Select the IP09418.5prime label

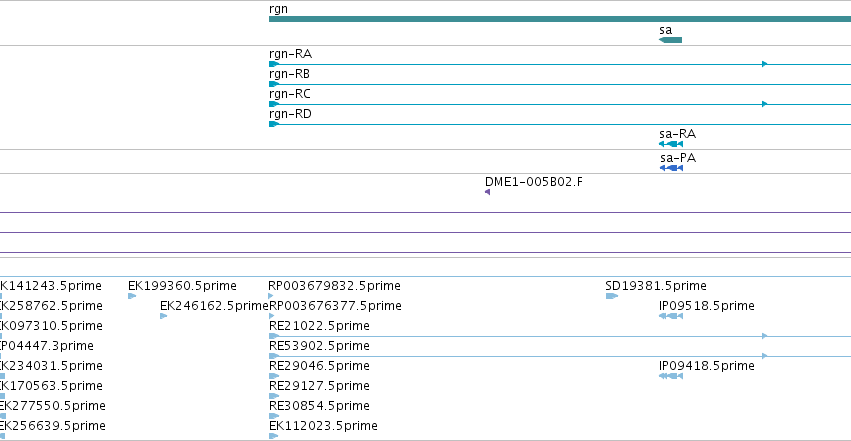[x=707, y=366]
